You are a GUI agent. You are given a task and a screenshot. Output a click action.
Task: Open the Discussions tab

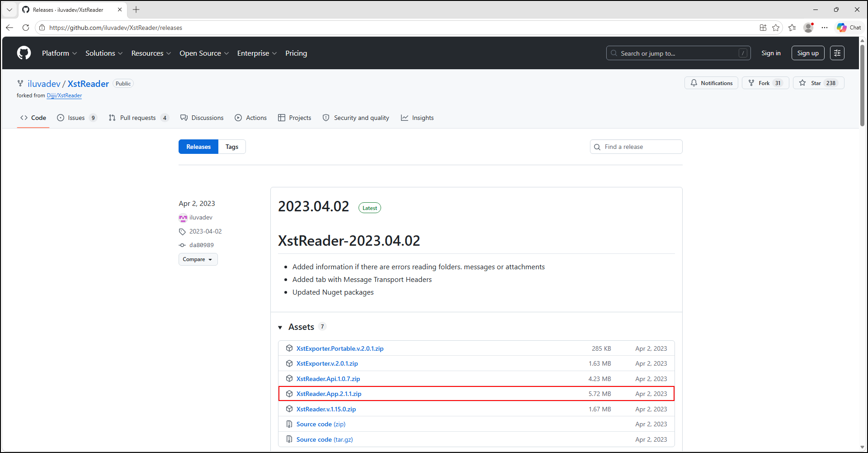[202, 118]
